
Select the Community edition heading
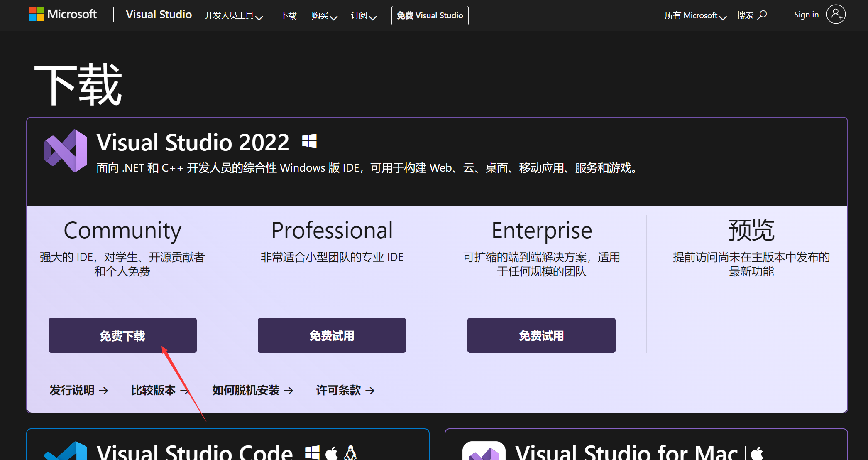click(x=122, y=231)
